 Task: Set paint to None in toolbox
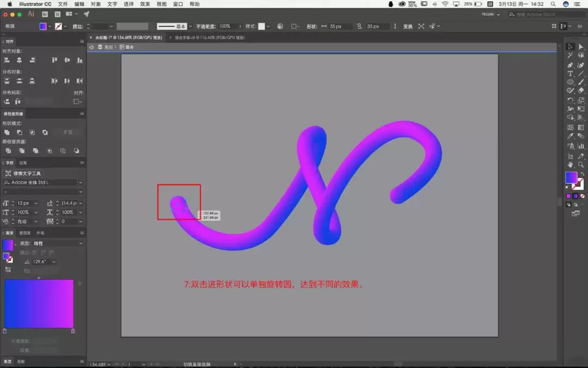(x=583, y=196)
